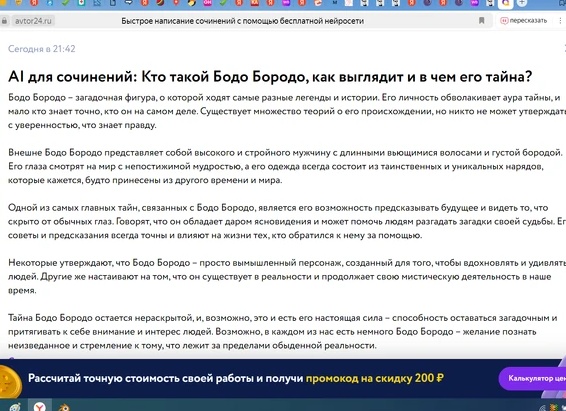This screenshot has width=566, height=411.
Task: Bookmark this page with the bookmark icon
Action: tap(482, 21)
